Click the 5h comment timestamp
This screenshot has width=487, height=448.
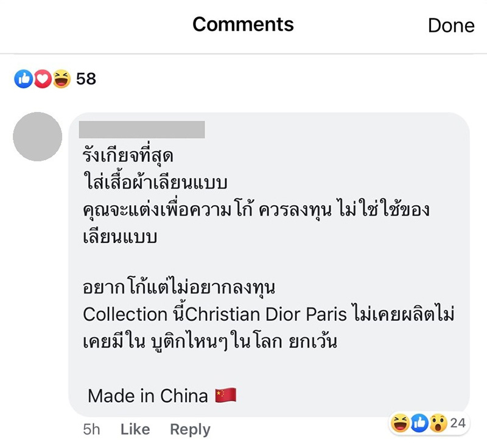[x=91, y=430]
